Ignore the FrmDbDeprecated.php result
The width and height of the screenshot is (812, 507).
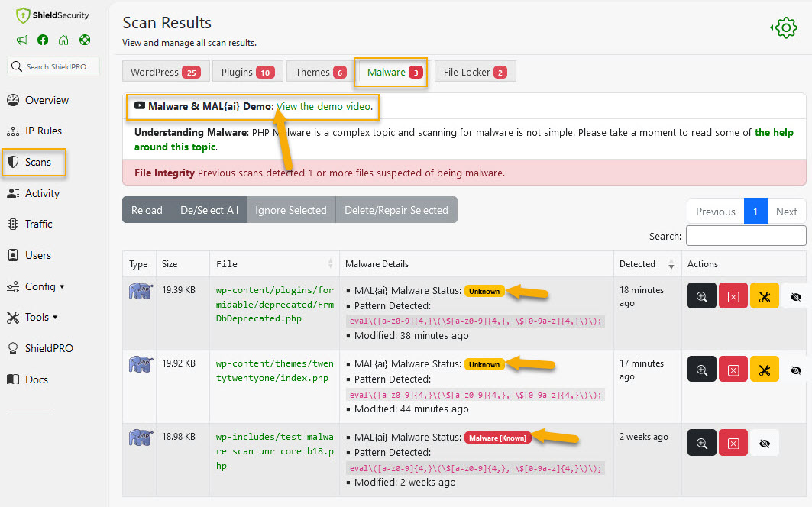pos(796,296)
